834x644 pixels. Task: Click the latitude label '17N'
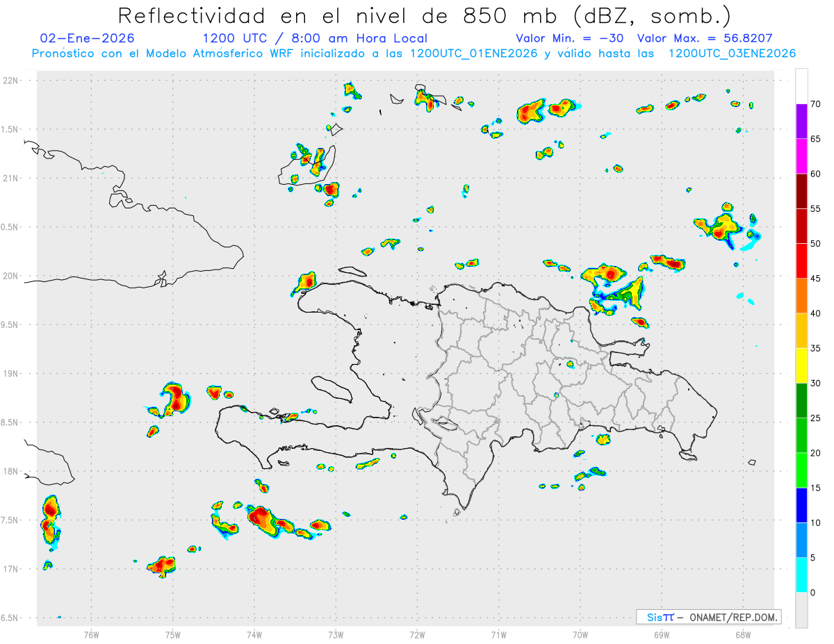[12, 569]
